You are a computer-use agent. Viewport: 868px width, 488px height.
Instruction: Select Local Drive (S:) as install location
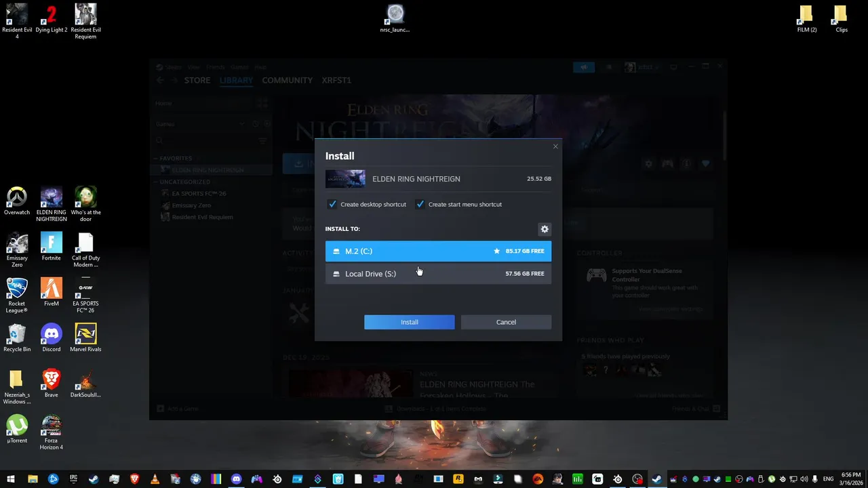(438, 274)
